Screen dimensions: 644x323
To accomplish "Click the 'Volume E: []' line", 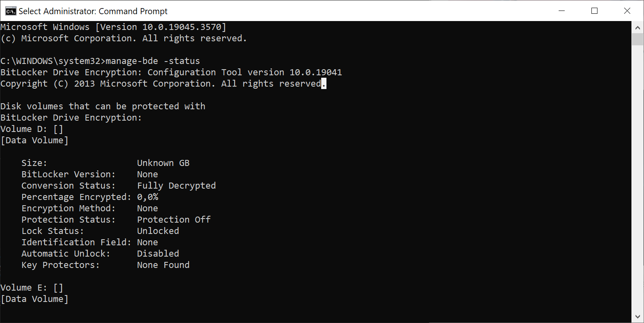I will (x=32, y=288).
